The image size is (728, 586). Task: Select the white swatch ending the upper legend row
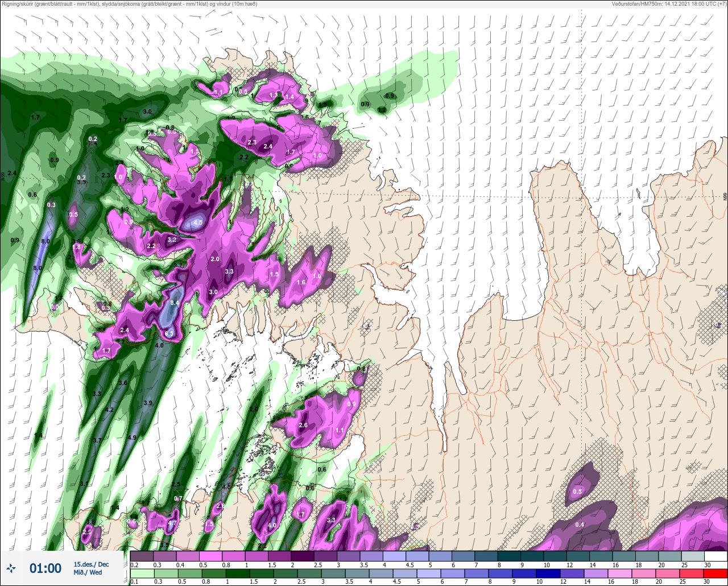tap(715, 556)
